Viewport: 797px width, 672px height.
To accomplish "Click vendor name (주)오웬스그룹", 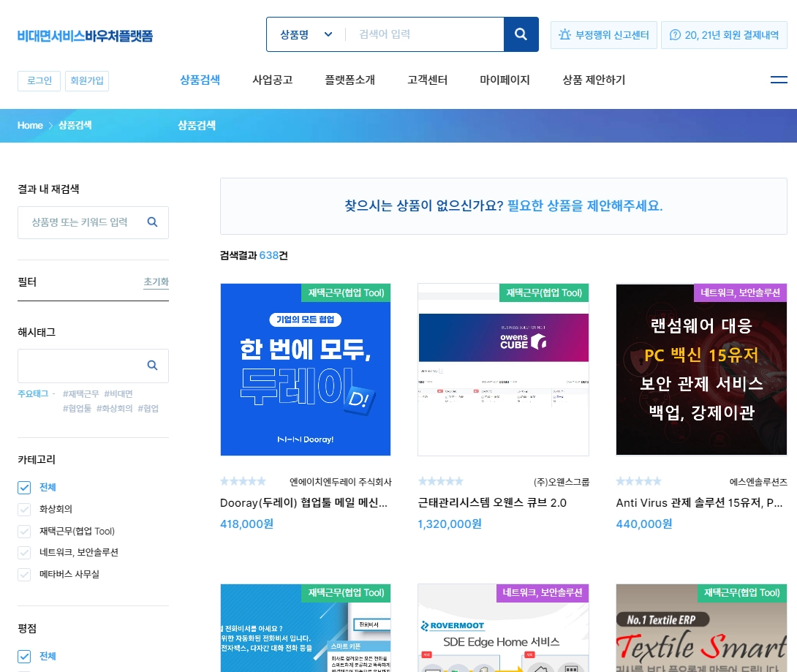I will coord(561,481).
